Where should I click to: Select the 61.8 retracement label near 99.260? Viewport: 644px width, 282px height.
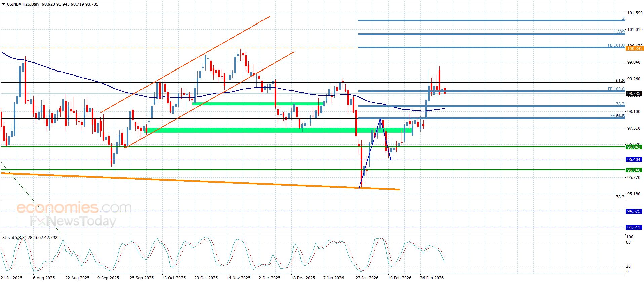620,80
